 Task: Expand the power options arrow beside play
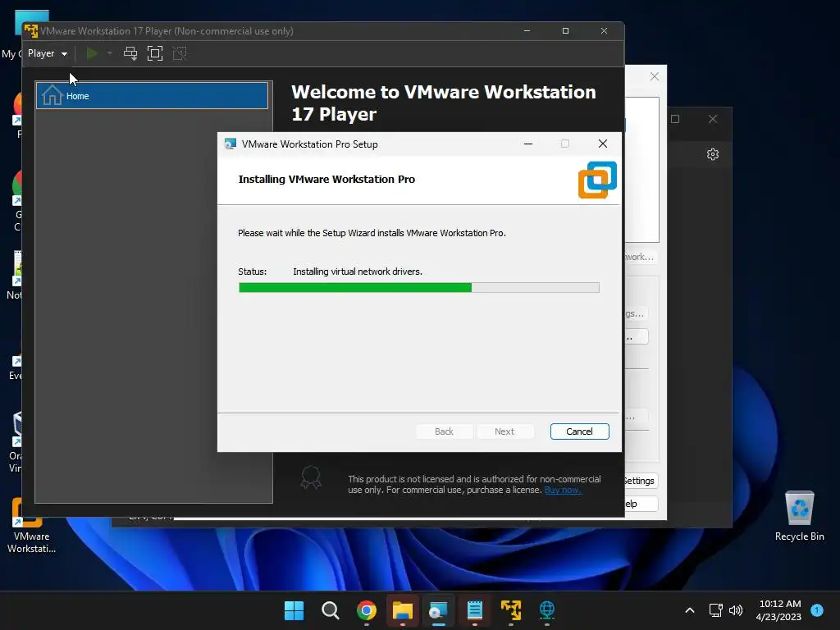pos(109,53)
